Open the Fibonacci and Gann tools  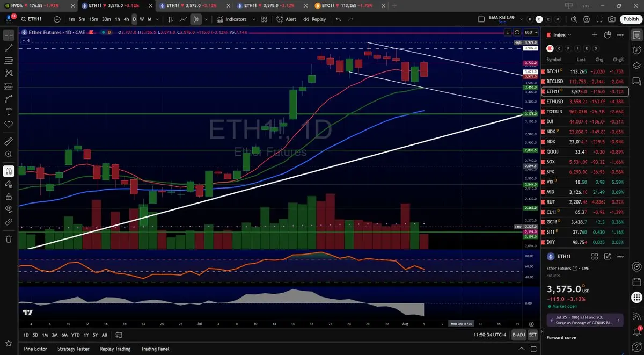(x=9, y=61)
